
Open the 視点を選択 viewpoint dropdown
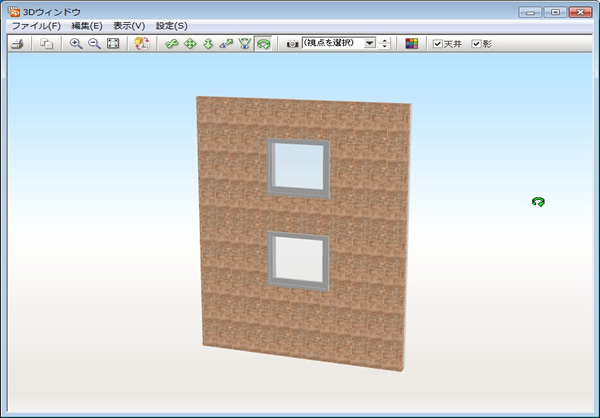[x=370, y=44]
